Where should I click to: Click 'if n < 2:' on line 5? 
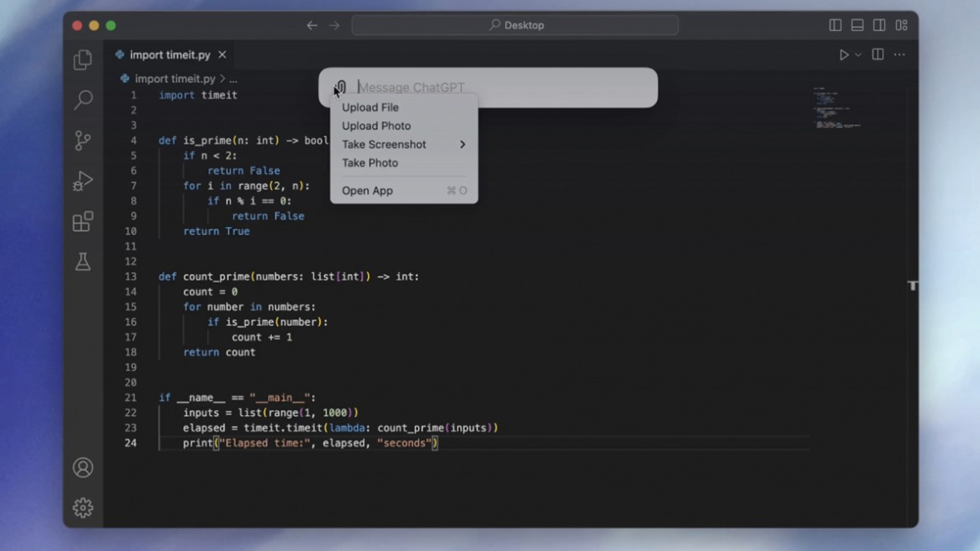pyautogui.click(x=210, y=156)
